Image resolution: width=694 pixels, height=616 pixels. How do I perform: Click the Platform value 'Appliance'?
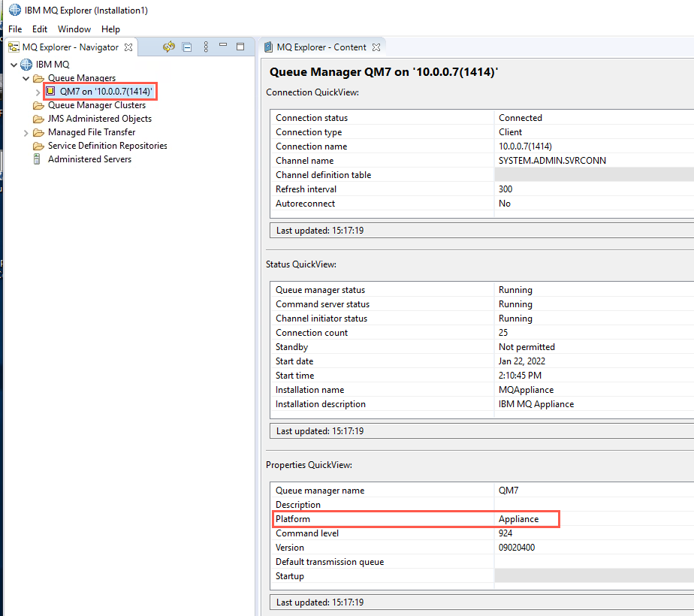519,519
